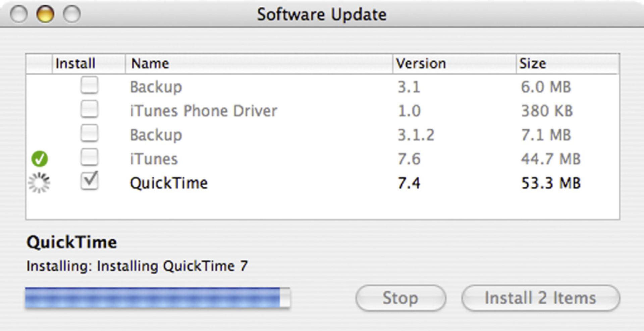Toggle the iTunes 7.6 install checkbox
The height and width of the screenshot is (331, 644).
click(x=89, y=157)
